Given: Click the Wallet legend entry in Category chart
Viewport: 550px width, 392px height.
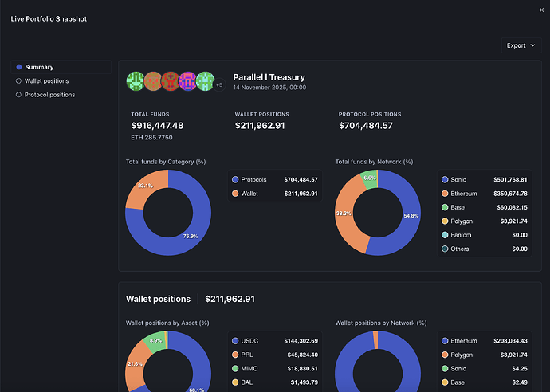Looking at the screenshot, I should (275, 194).
